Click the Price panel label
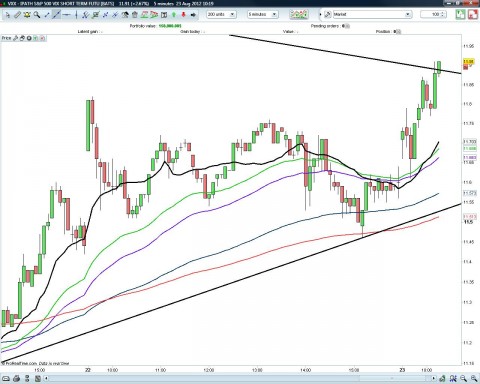 click(x=6, y=38)
